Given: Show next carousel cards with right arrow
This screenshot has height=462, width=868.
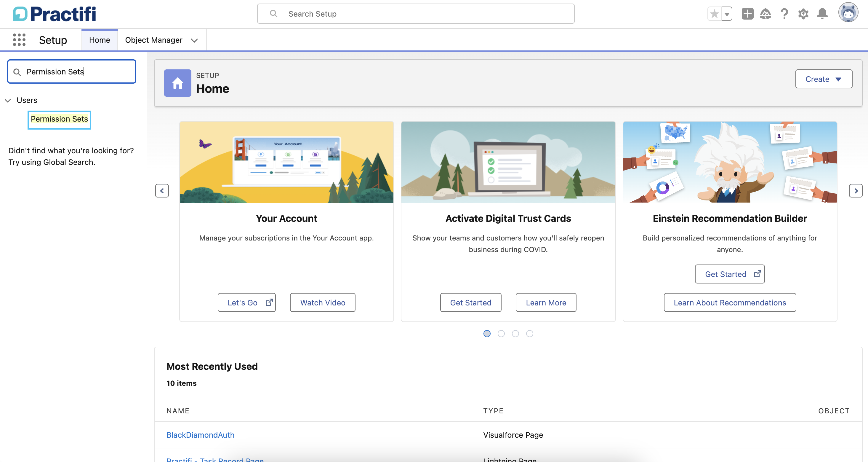Looking at the screenshot, I should 856,191.
